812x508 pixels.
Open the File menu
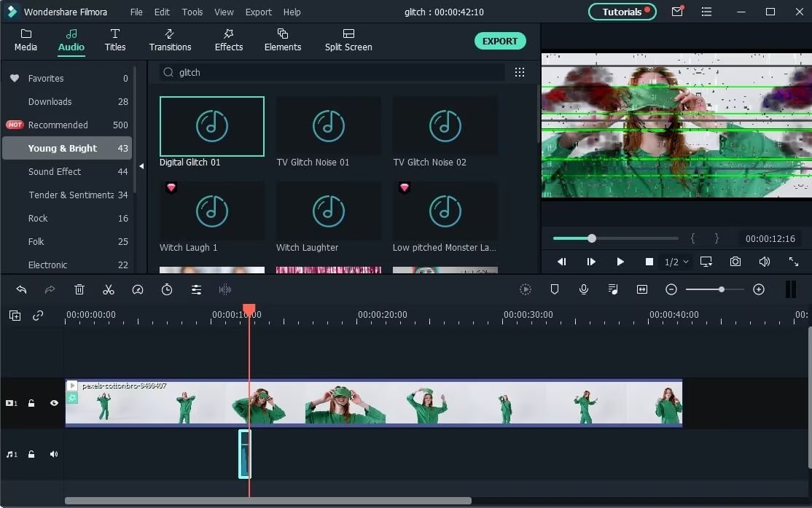point(136,12)
